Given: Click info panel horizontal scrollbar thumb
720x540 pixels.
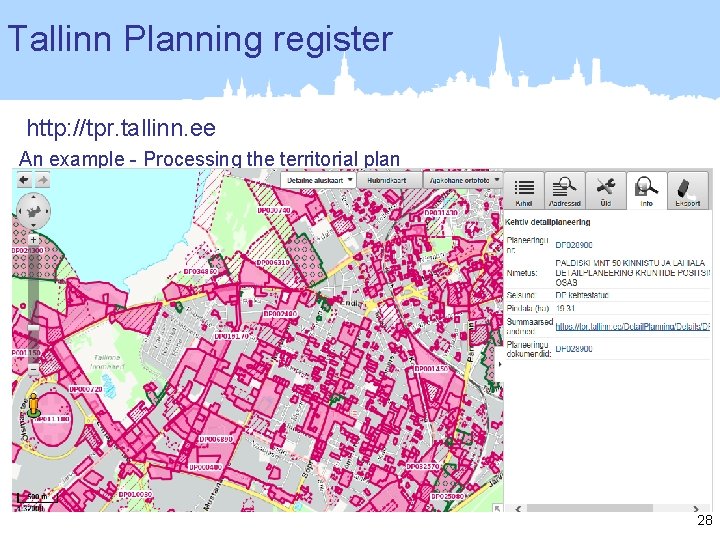Looking at the screenshot, I should (x=590, y=508).
